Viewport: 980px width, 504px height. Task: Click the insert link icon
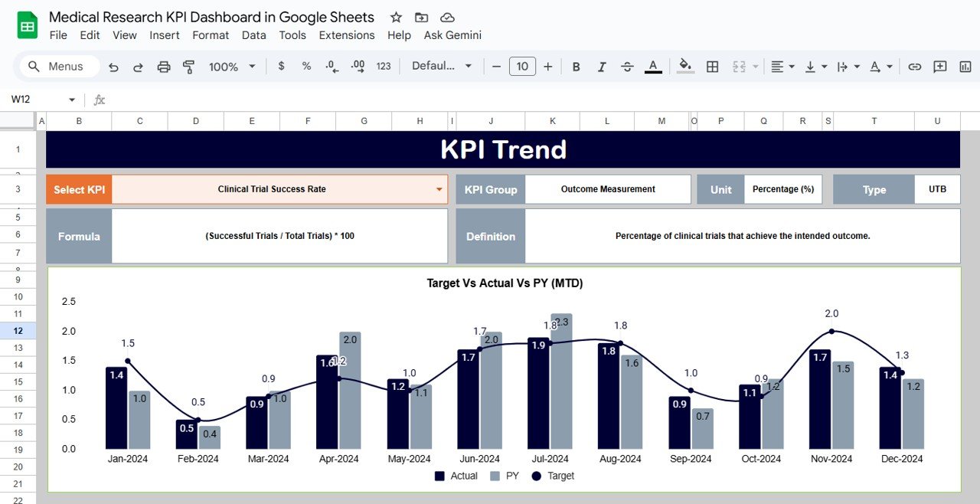[x=914, y=67]
